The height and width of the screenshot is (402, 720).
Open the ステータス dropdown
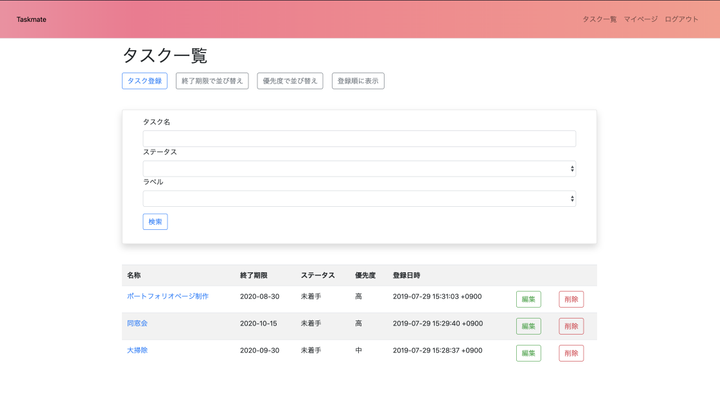tap(359, 169)
